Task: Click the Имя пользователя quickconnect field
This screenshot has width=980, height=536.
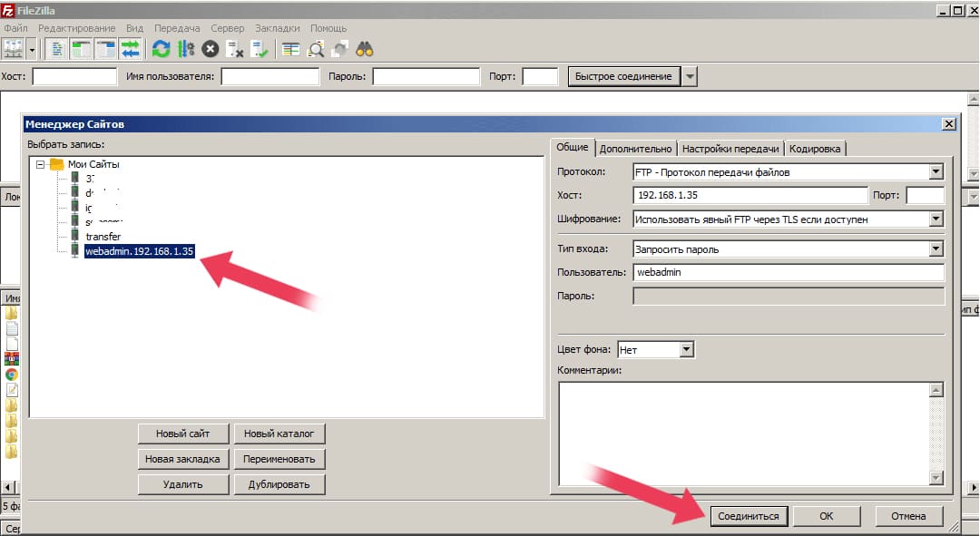Action: point(270,76)
